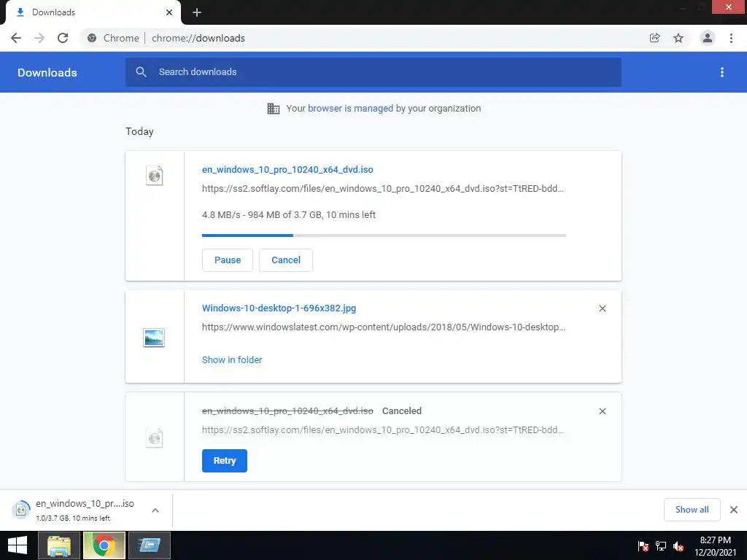Screen dimensions: 747x560
Task: Click the managed organization building icon
Action: point(274,109)
